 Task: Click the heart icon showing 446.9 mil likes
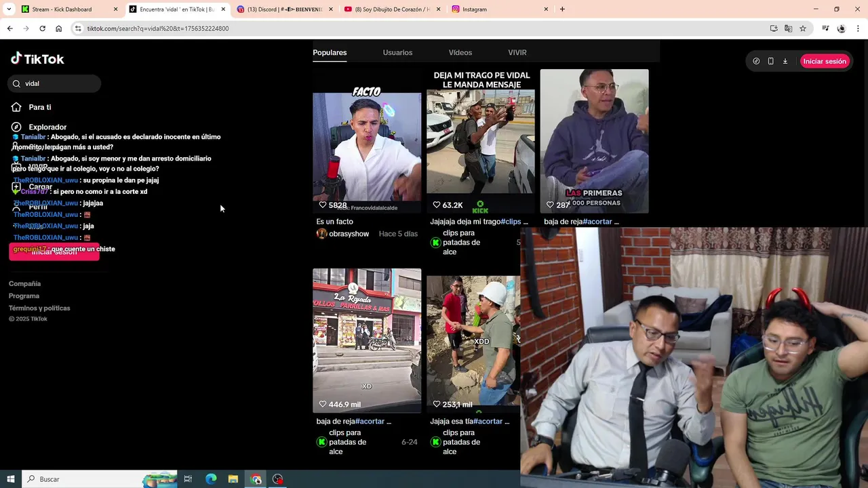point(323,404)
